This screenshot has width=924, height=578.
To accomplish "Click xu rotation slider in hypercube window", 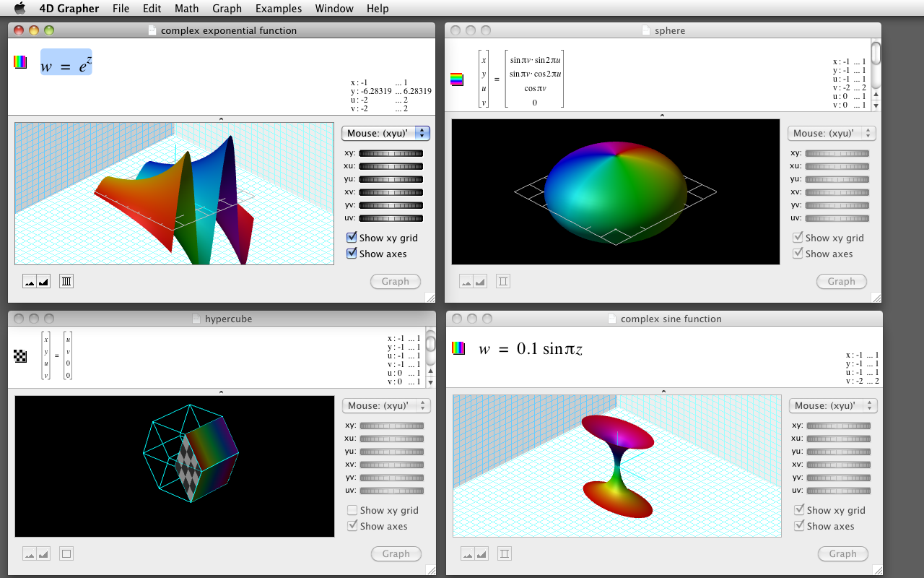I will coord(392,439).
